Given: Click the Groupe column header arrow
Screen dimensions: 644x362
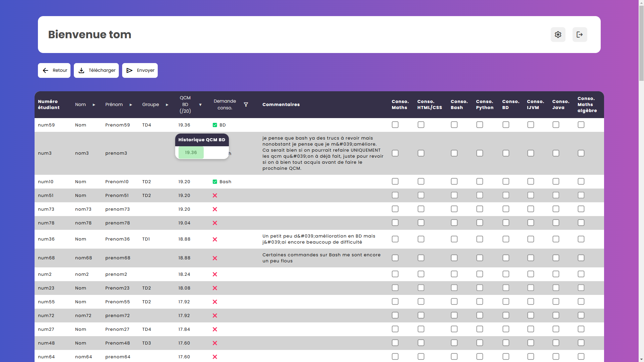Looking at the screenshot, I should [x=167, y=105].
